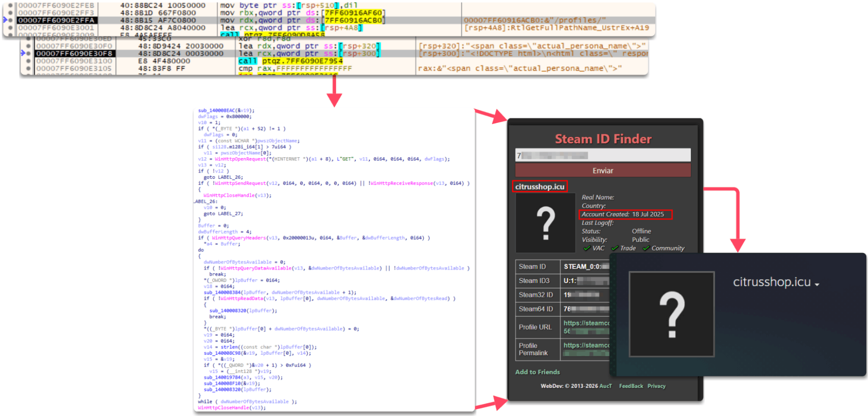The image size is (868, 416).
Task: Toggle breakpoint dot at address 00007FF6090E3105
Action: click(28, 69)
